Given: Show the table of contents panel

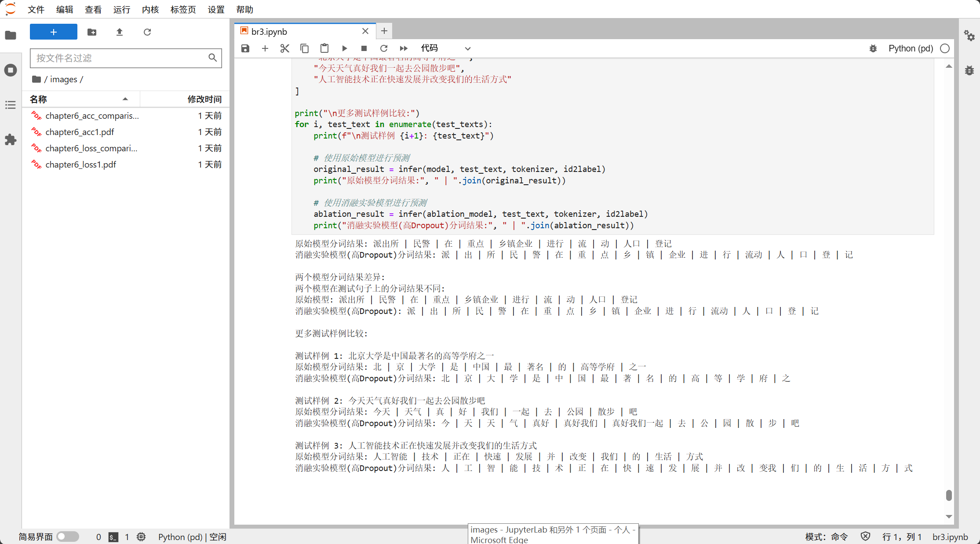Looking at the screenshot, I should click(x=11, y=105).
